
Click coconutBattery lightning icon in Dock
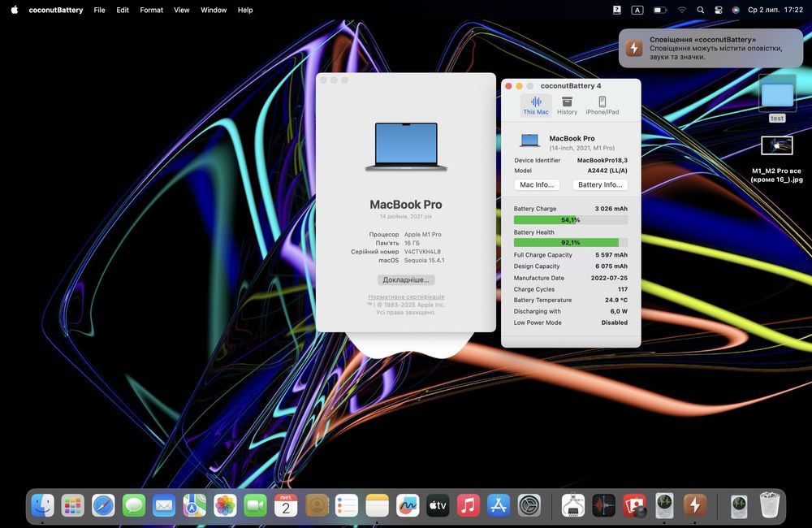(x=695, y=505)
